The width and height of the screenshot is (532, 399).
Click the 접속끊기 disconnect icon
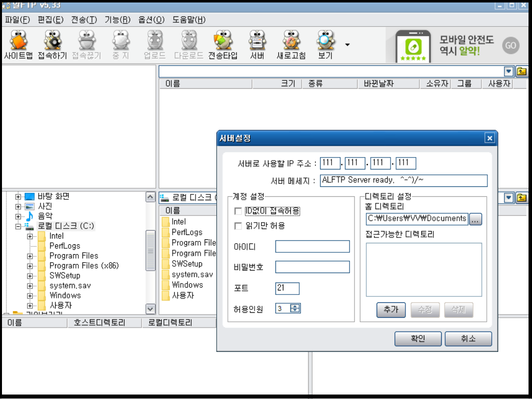[x=86, y=45]
